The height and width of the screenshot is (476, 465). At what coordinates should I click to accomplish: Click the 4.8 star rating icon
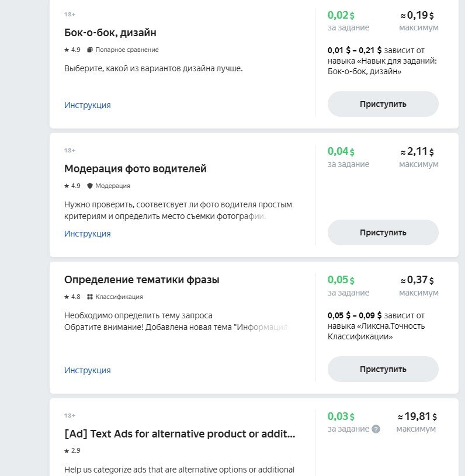tap(67, 297)
